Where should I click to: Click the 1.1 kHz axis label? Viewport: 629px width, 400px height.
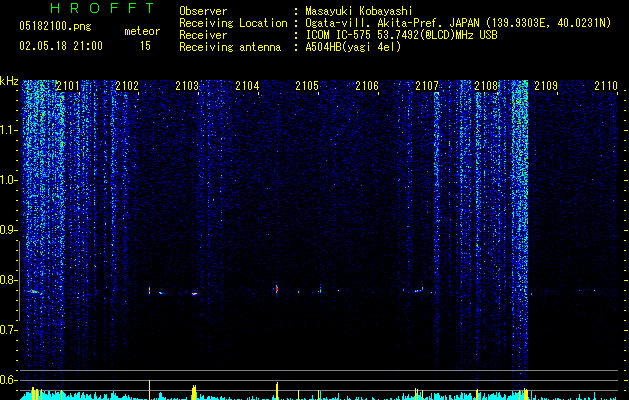[9, 130]
